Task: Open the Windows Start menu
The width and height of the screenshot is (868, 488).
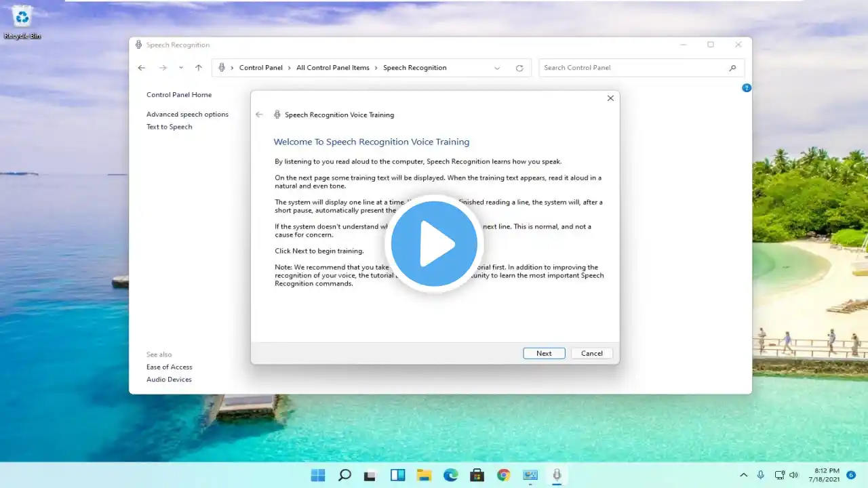Action: tap(318, 475)
